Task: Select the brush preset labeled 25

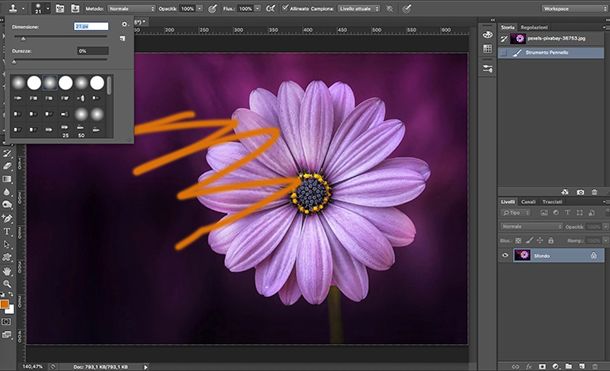Action: coord(65,130)
